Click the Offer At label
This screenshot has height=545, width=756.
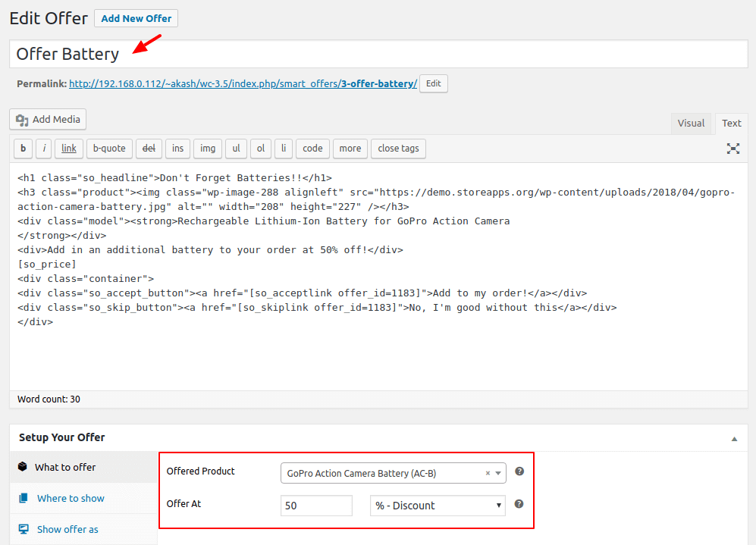point(184,503)
